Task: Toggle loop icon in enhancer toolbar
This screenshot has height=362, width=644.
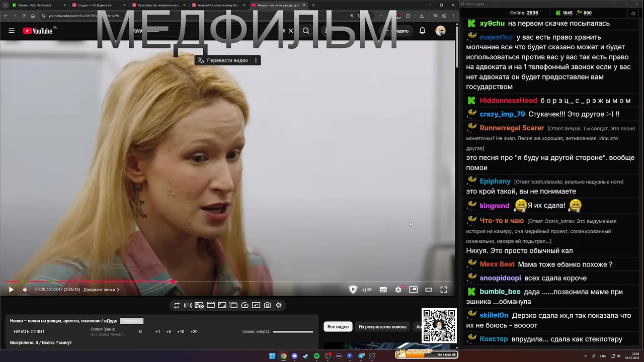Action: pos(177,305)
